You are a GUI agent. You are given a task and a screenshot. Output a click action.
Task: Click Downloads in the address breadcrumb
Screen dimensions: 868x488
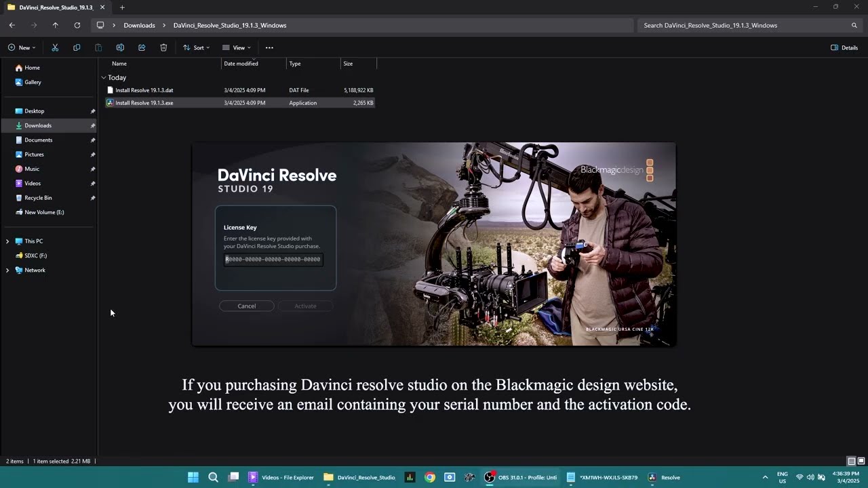pos(139,25)
